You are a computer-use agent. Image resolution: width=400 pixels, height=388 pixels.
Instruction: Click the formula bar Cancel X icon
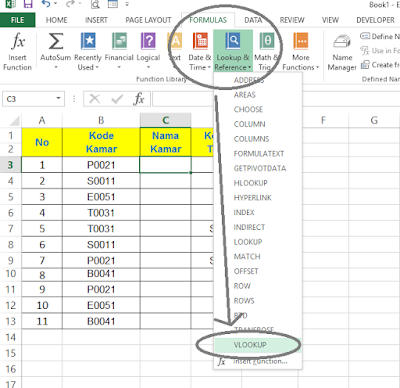click(95, 99)
